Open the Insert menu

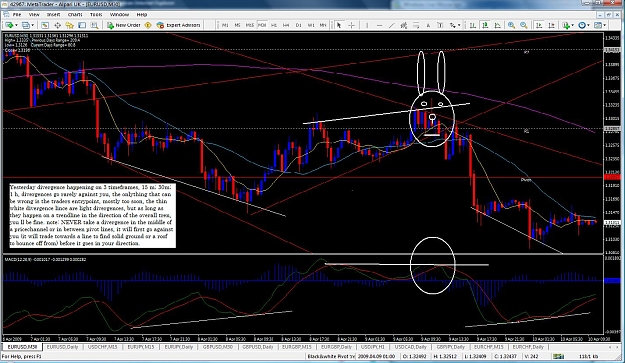[54, 14]
